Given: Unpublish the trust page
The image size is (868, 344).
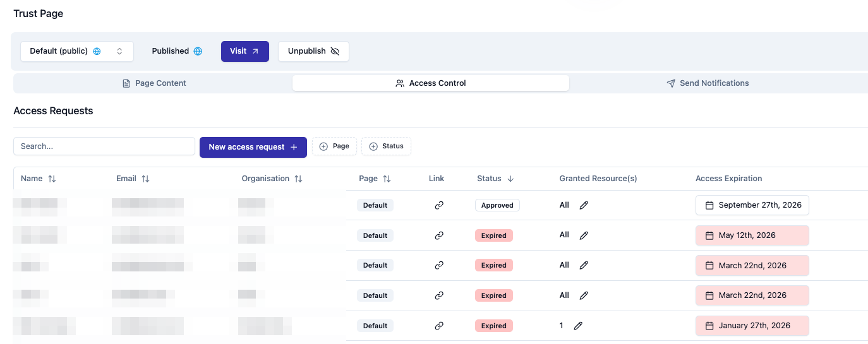Looking at the screenshot, I should (313, 51).
